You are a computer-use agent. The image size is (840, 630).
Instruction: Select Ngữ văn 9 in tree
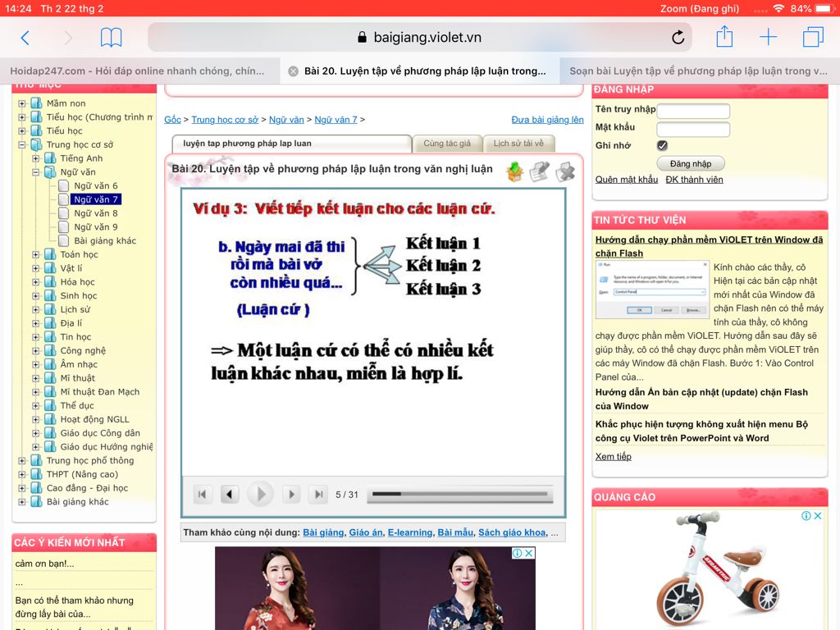(x=95, y=227)
